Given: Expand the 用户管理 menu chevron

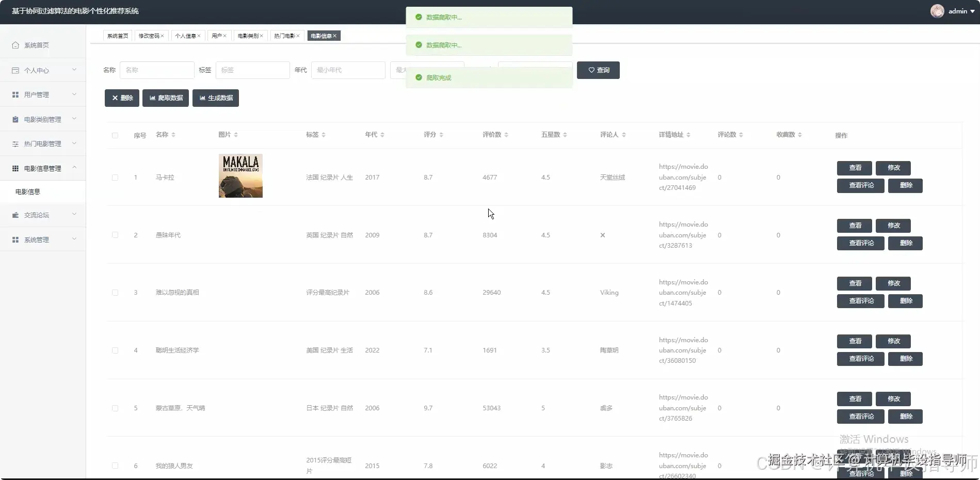Looking at the screenshot, I should (74, 94).
